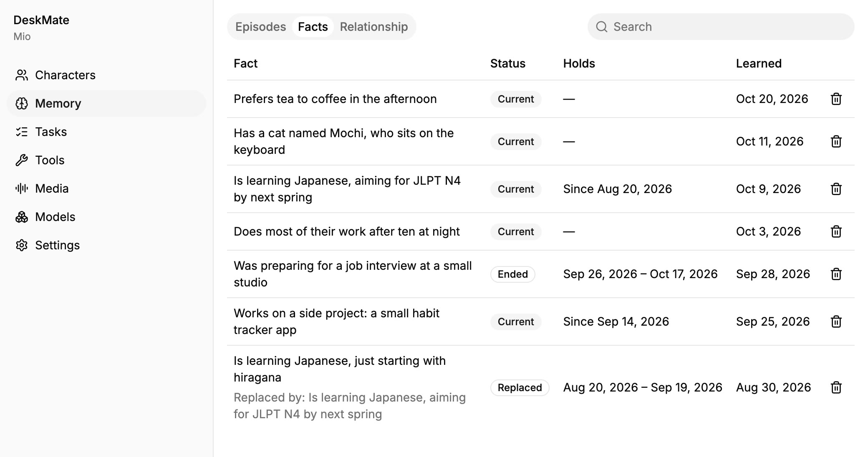
Task: Click the 'Oct 9, 2026' learned date
Action: [x=768, y=189]
